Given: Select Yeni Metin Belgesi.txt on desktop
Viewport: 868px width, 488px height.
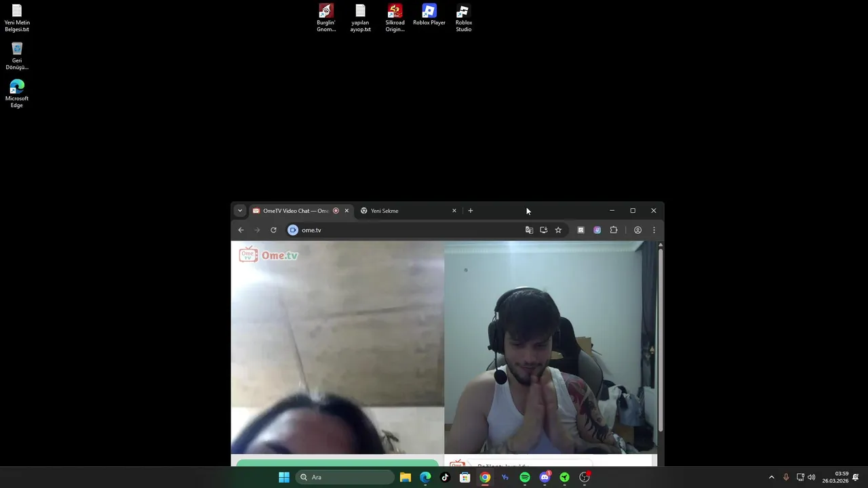Looking at the screenshot, I should (x=17, y=18).
